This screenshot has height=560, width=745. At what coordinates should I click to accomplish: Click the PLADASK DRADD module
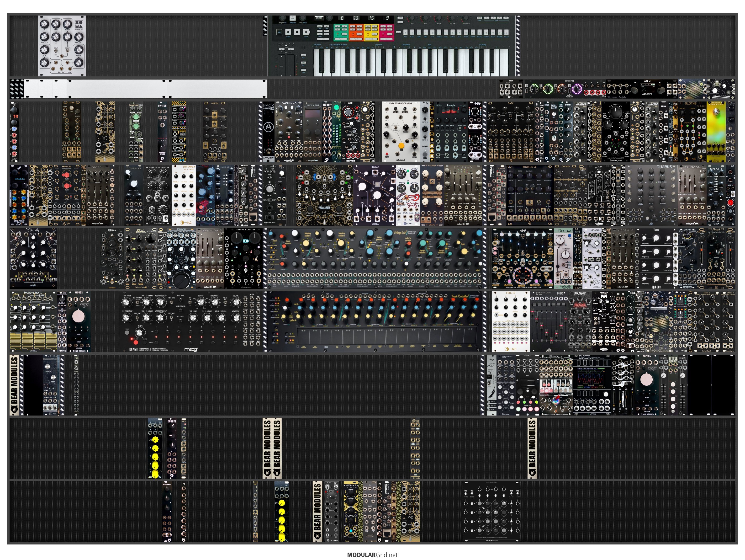[432, 195]
